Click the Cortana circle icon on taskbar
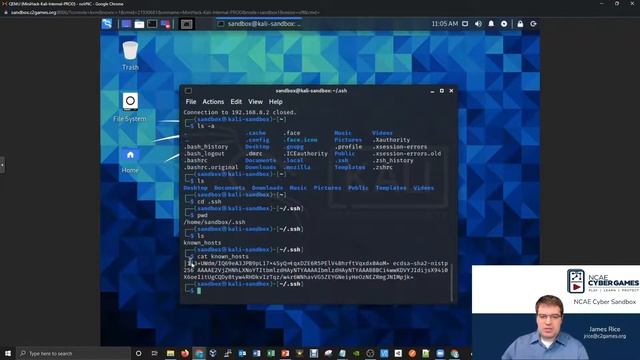 (x=138, y=353)
